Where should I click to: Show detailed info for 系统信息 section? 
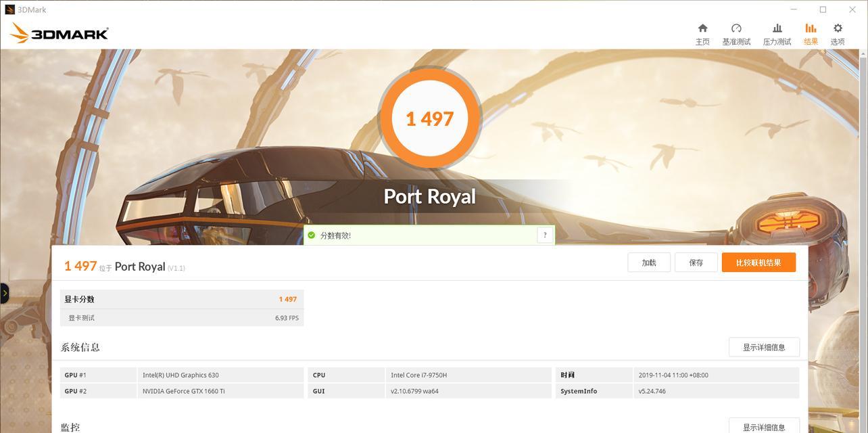click(764, 347)
